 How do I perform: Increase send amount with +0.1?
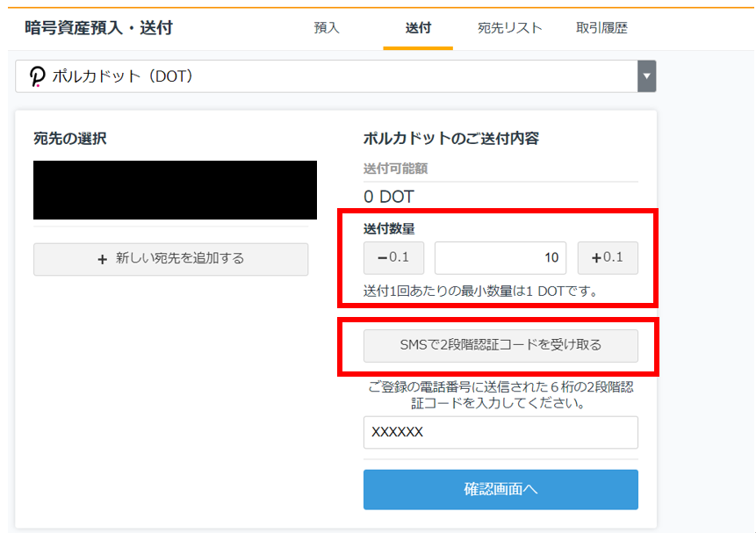click(608, 258)
